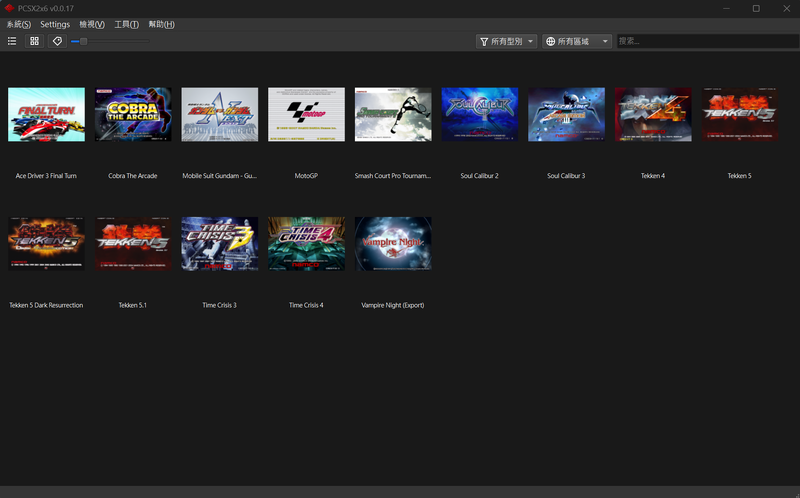
Task: Open the 檢視(V) menu
Action: (x=92, y=24)
